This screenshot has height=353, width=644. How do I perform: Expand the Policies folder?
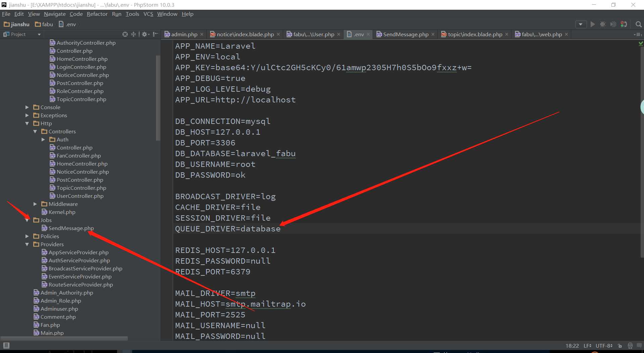(27, 236)
